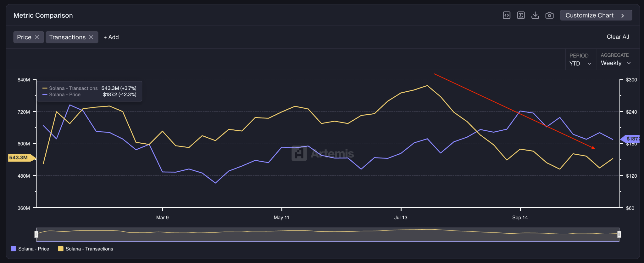Click tooltip value $187.2 (-12.3%)
644x263 pixels.
[x=120, y=94]
